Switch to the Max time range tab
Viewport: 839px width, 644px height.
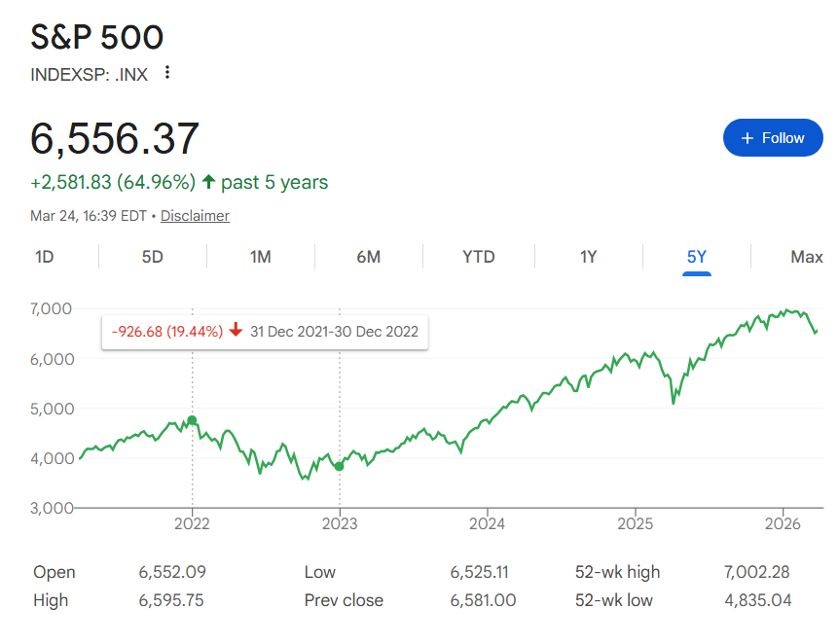pyautogui.click(x=806, y=257)
